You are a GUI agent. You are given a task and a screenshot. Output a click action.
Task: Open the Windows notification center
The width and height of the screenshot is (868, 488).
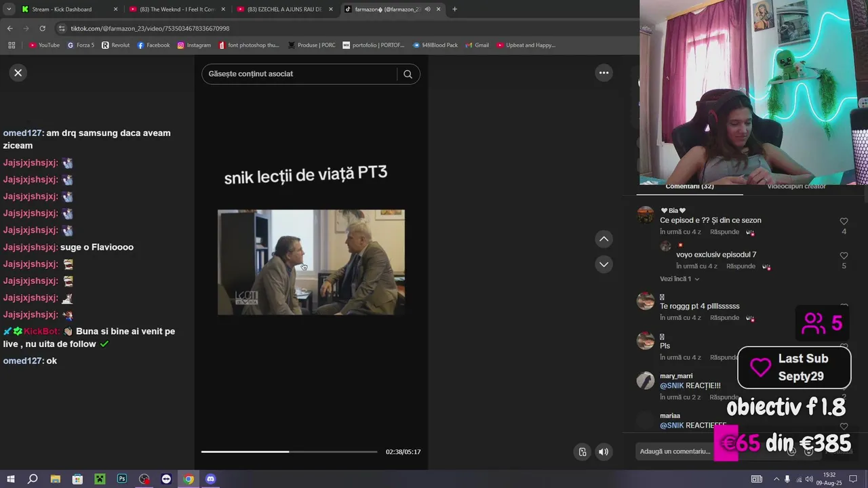[x=853, y=479]
